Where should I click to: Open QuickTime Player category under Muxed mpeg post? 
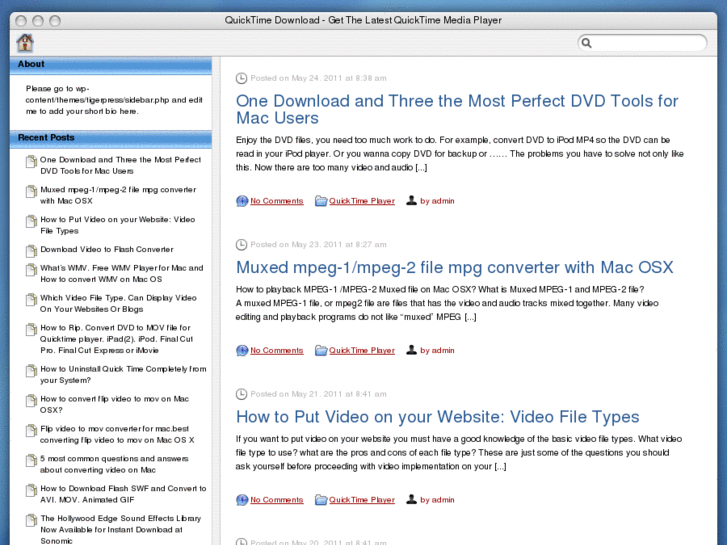tap(362, 350)
